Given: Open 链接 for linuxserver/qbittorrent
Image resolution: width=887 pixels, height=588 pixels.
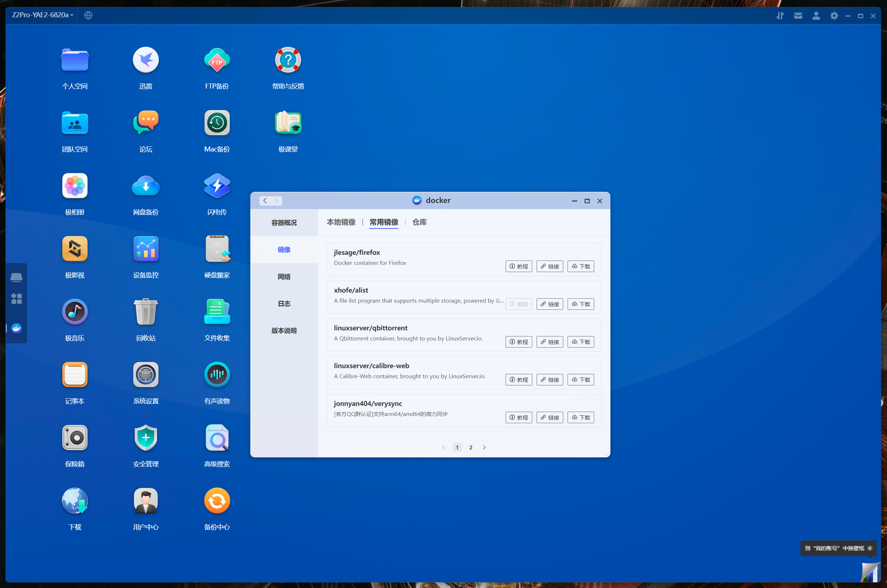Looking at the screenshot, I should (549, 342).
